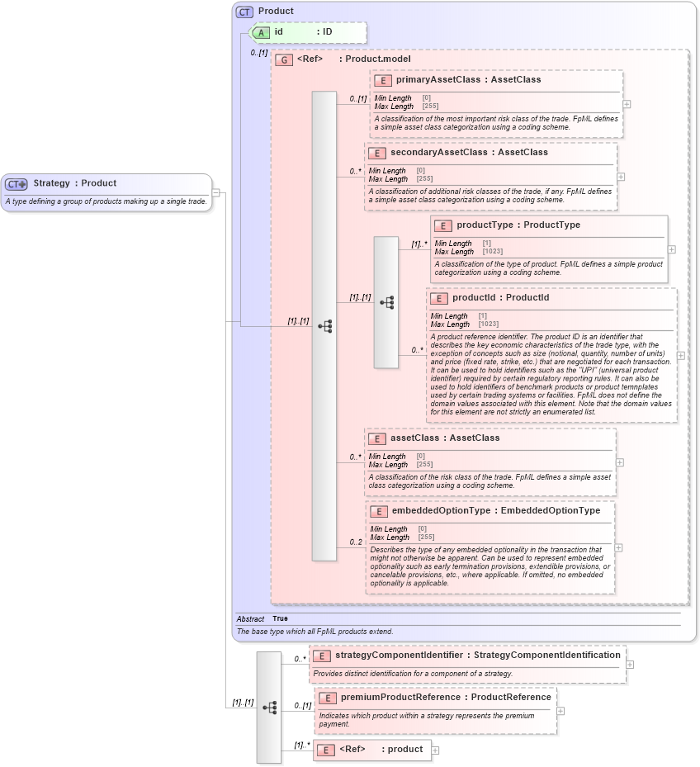
Task: Expand embeddedOptionType via its plus marker
Action: (x=617, y=547)
